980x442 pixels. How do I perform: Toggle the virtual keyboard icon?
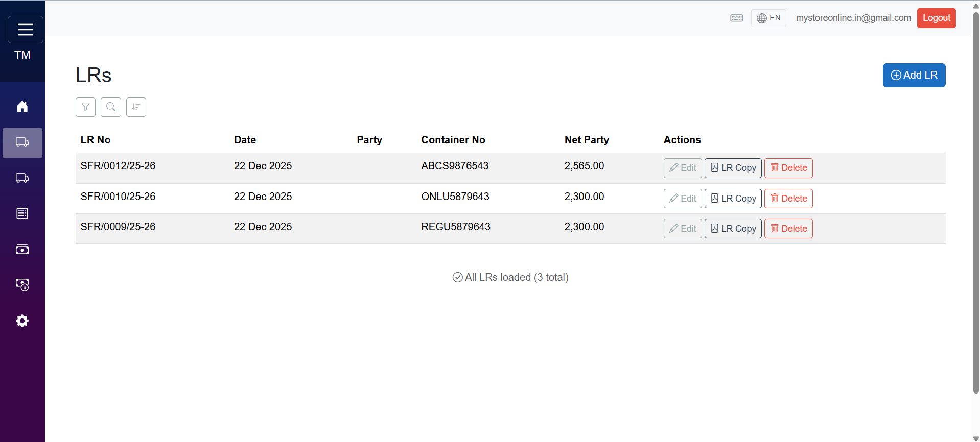[736, 18]
